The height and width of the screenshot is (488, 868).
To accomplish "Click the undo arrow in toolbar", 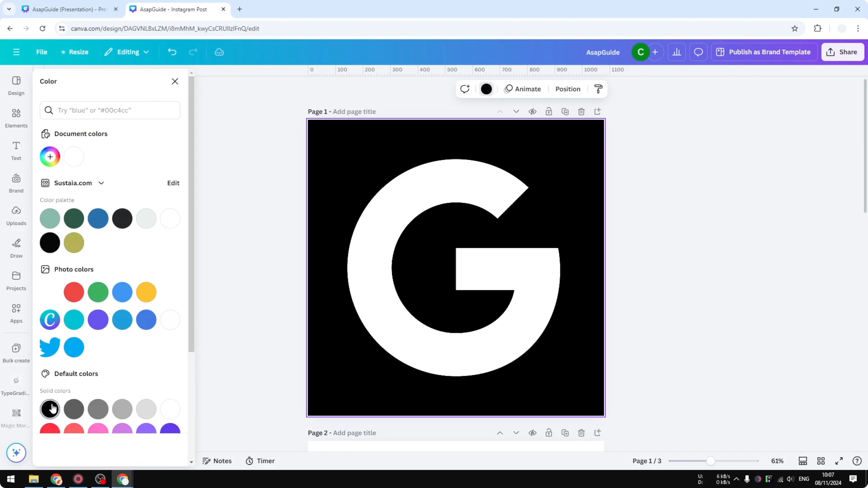I will tap(172, 52).
